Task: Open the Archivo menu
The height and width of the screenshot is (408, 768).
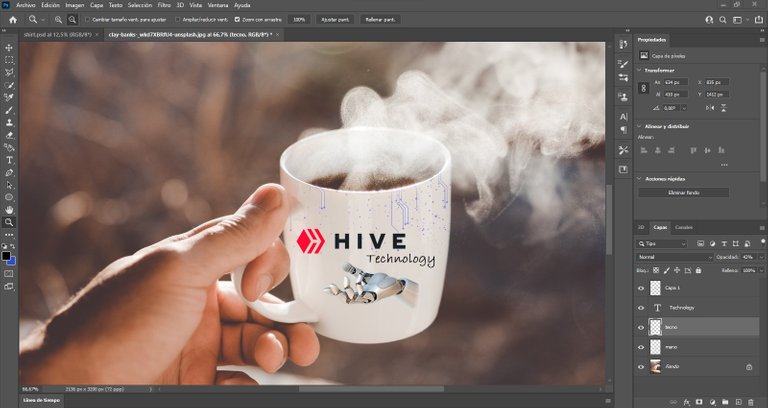Action: [25, 5]
